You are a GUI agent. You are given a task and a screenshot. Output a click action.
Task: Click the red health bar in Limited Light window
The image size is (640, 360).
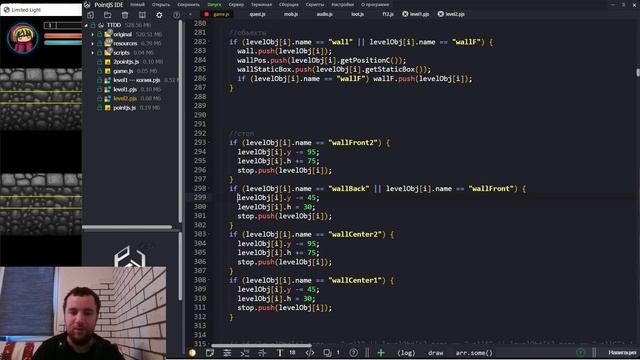tap(63, 36)
